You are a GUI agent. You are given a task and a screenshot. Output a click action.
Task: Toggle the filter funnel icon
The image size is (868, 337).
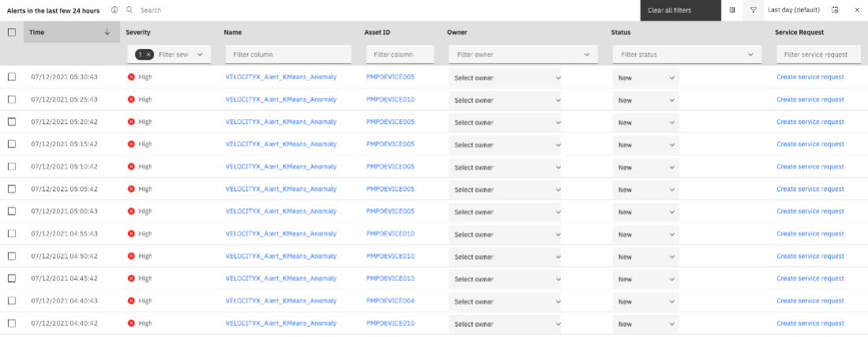(754, 10)
